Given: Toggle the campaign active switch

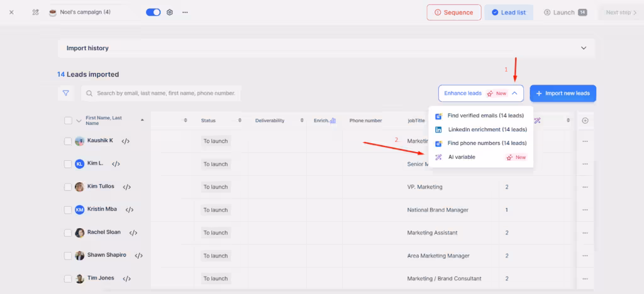Looking at the screenshot, I should [153, 12].
